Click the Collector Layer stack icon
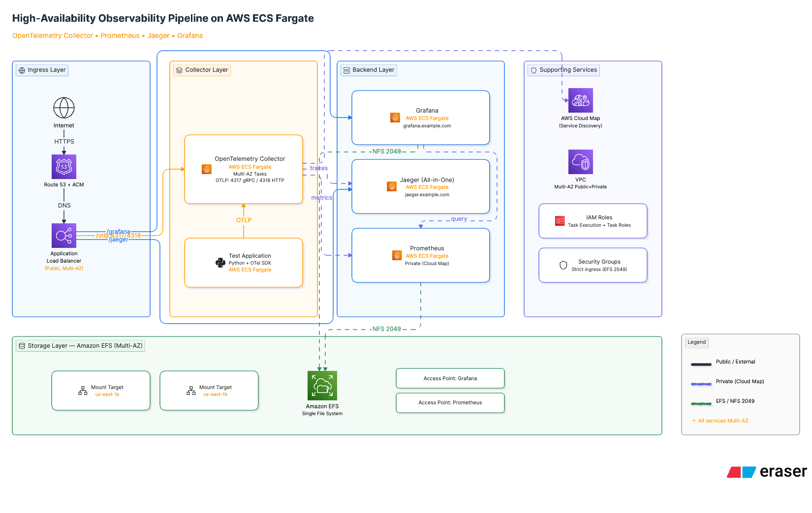812x513 pixels. tap(179, 70)
